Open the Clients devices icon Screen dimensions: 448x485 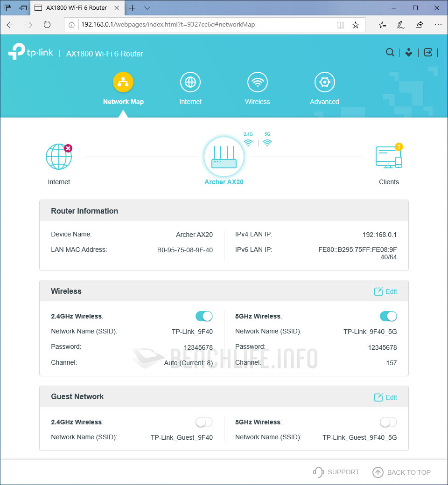389,157
